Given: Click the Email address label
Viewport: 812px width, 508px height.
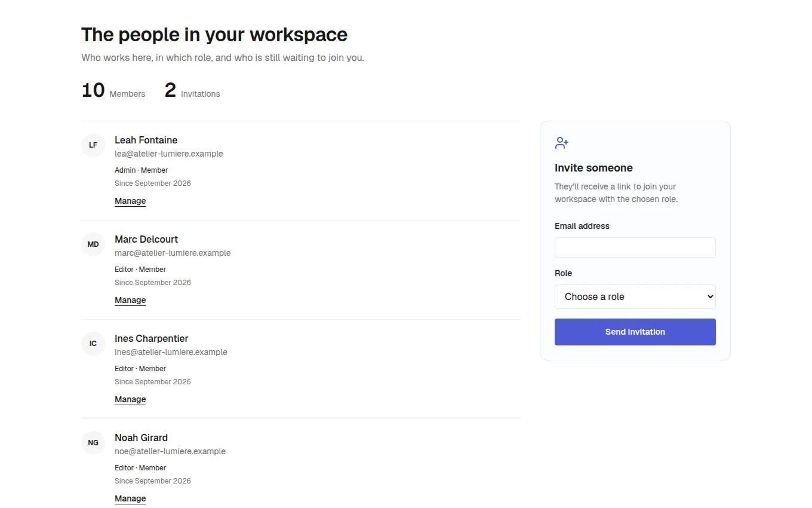Looking at the screenshot, I should [x=582, y=226].
